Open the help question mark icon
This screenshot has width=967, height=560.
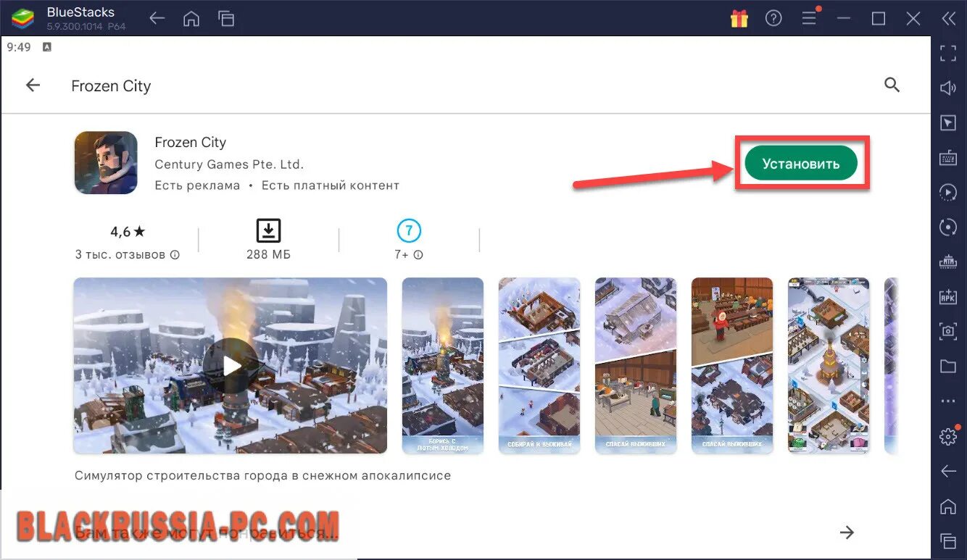pyautogui.click(x=774, y=19)
